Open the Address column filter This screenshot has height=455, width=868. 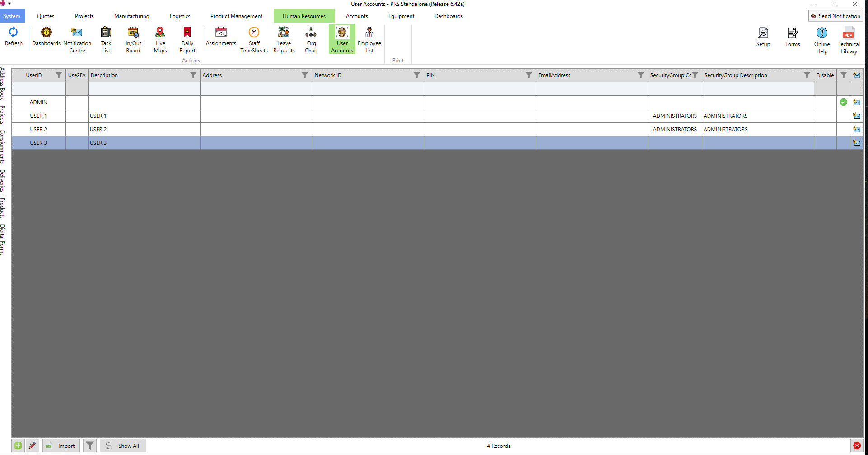pos(305,75)
